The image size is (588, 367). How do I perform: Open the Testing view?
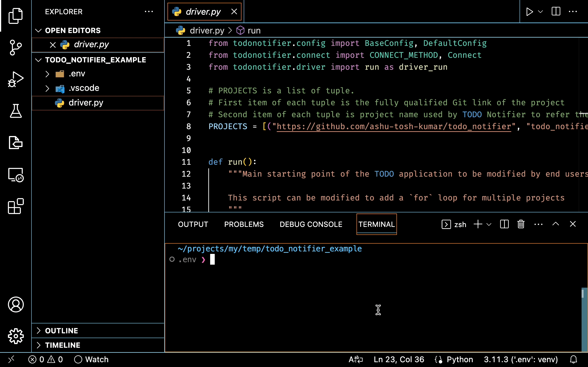pos(16,111)
